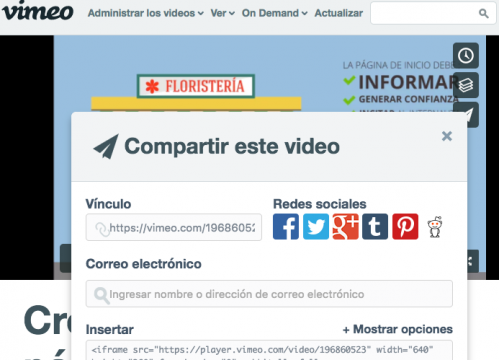Image resolution: width=499 pixels, height=360 pixels.
Task: Click the paper plane icon in dialog title
Action: [106, 146]
